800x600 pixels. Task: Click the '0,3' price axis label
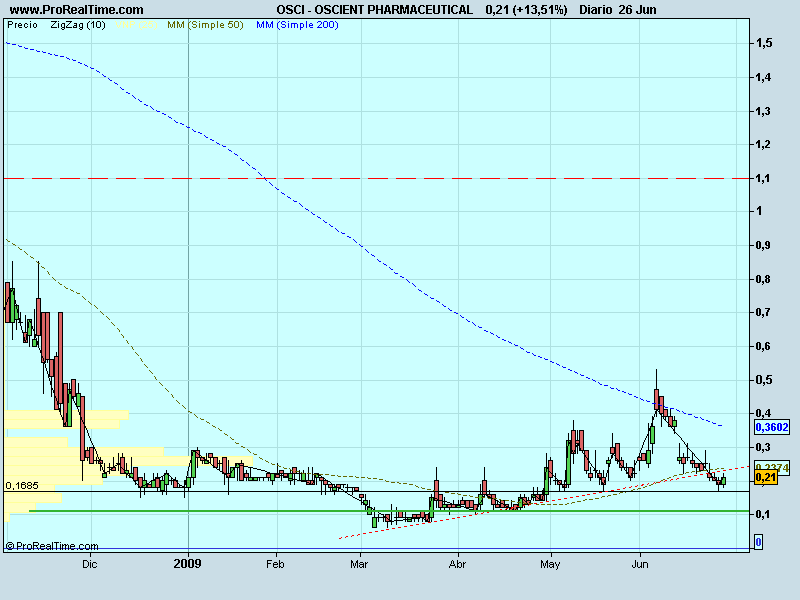763,447
